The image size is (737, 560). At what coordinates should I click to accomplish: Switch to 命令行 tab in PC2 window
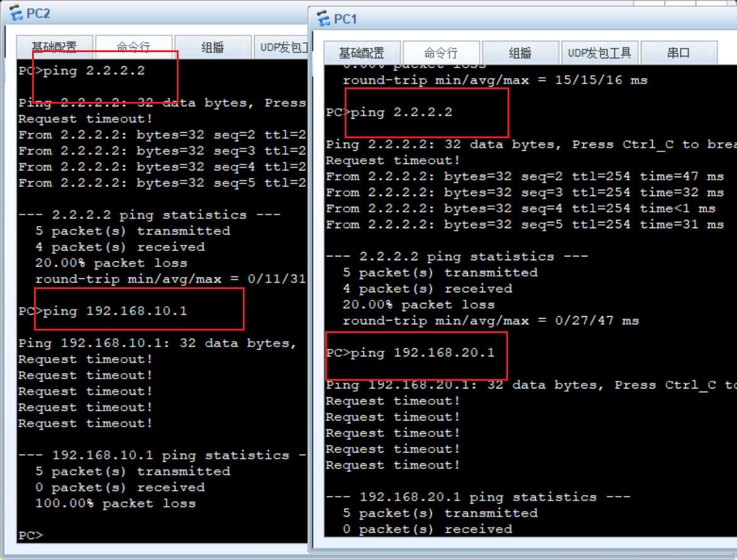pos(133,47)
